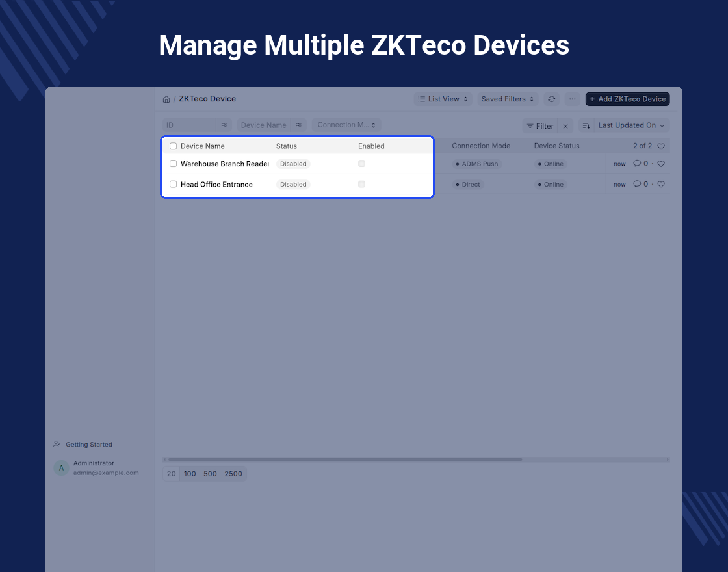This screenshot has height=572, width=728.
Task: Toggle Enabled checkbox for Warehouse Branch Reader
Action: click(361, 164)
